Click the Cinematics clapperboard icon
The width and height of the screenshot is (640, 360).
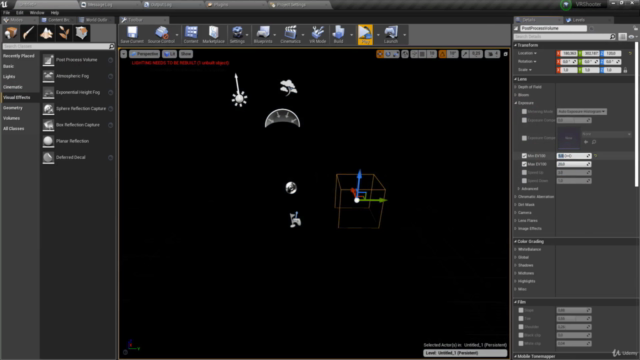point(290,33)
